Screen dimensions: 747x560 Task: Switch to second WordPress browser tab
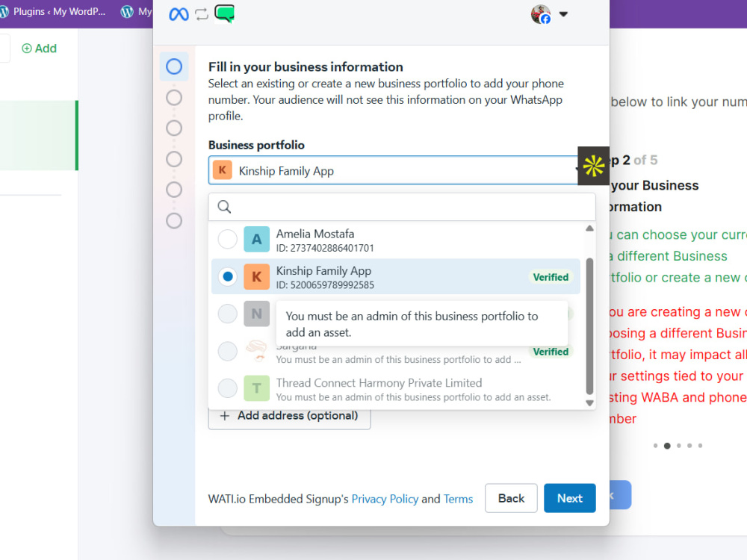pos(136,11)
